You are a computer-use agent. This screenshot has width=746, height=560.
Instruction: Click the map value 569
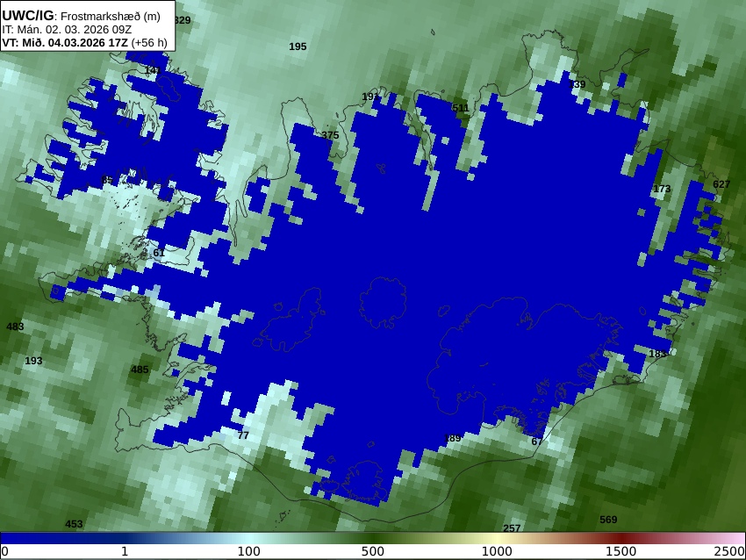tap(608, 520)
